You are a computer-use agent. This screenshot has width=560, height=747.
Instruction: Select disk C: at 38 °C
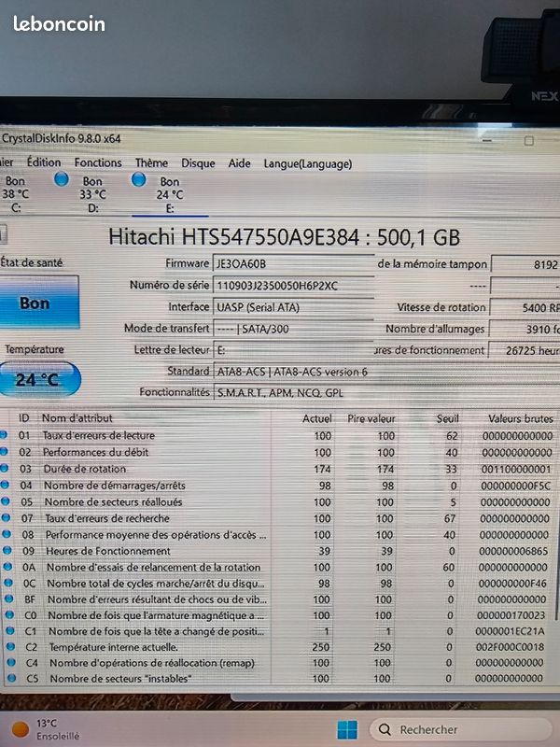[x=15, y=194]
